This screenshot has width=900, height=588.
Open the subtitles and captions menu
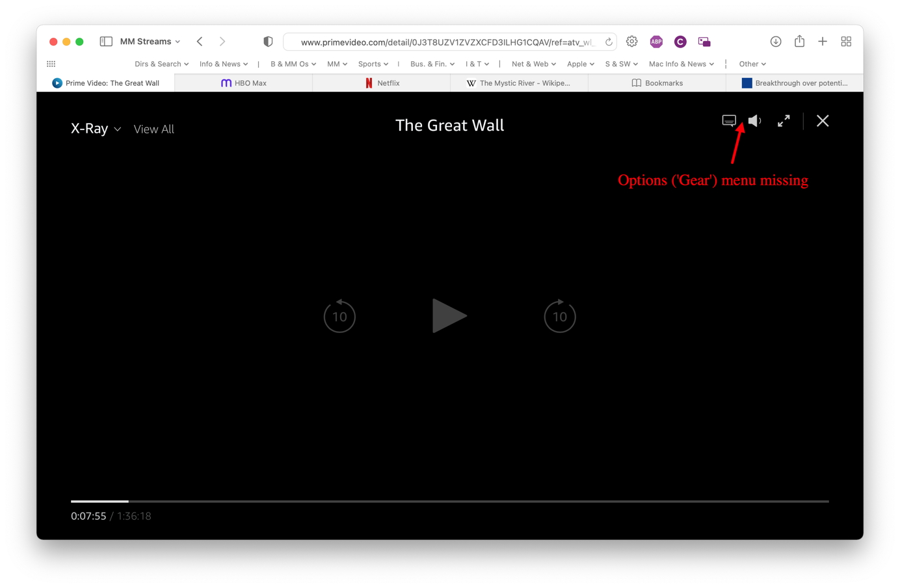728,121
